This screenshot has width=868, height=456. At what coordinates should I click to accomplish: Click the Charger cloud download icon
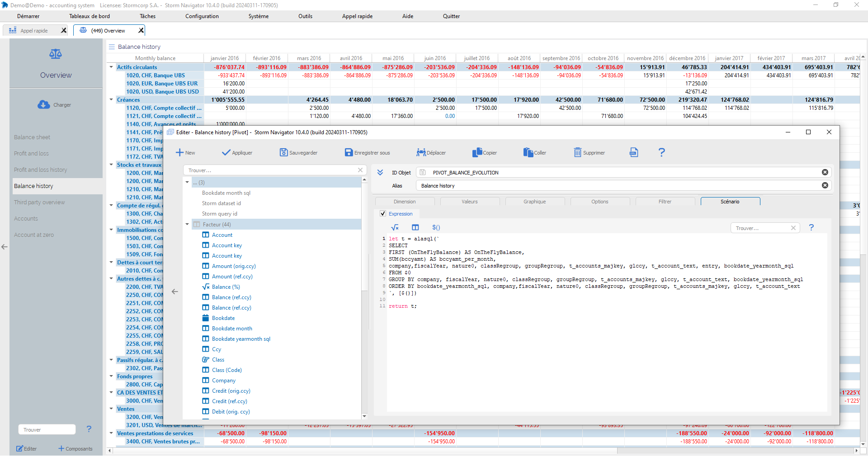[x=44, y=104]
